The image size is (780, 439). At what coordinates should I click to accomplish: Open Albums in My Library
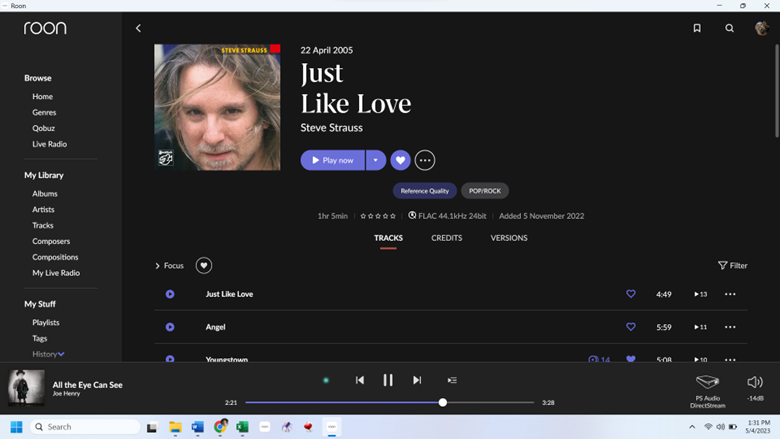45,194
